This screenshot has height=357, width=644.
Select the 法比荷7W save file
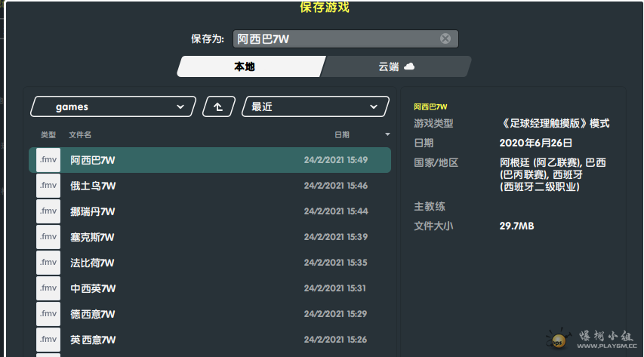click(210, 263)
